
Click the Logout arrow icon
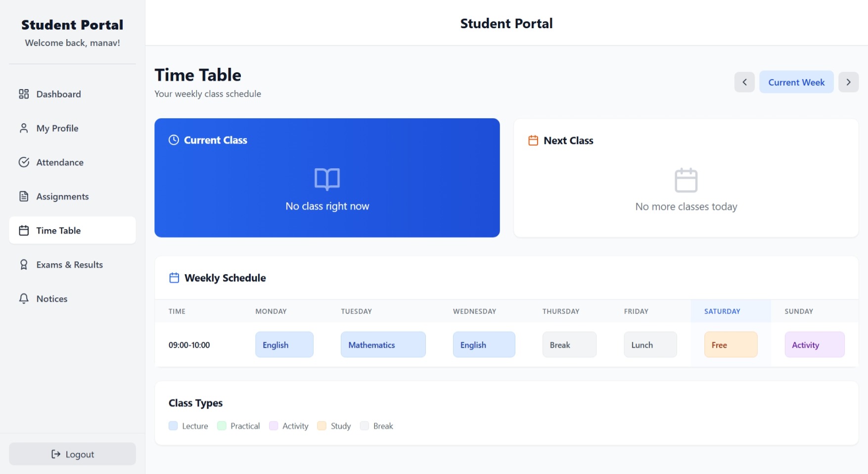click(55, 454)
